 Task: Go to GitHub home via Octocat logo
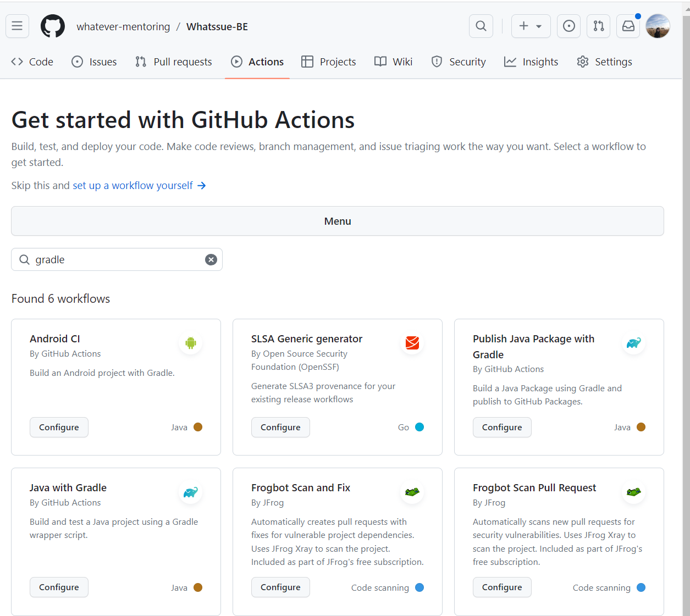click(53, 26)
